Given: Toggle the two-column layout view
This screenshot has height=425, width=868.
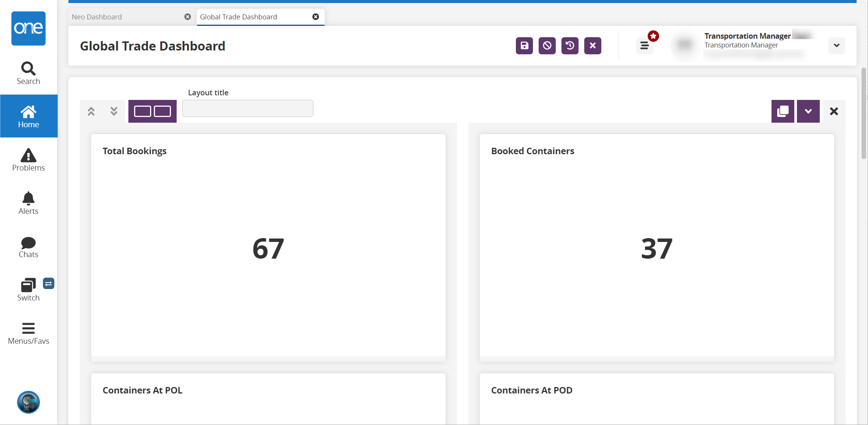Looking at the screenshot, I should tap(153, 111).
